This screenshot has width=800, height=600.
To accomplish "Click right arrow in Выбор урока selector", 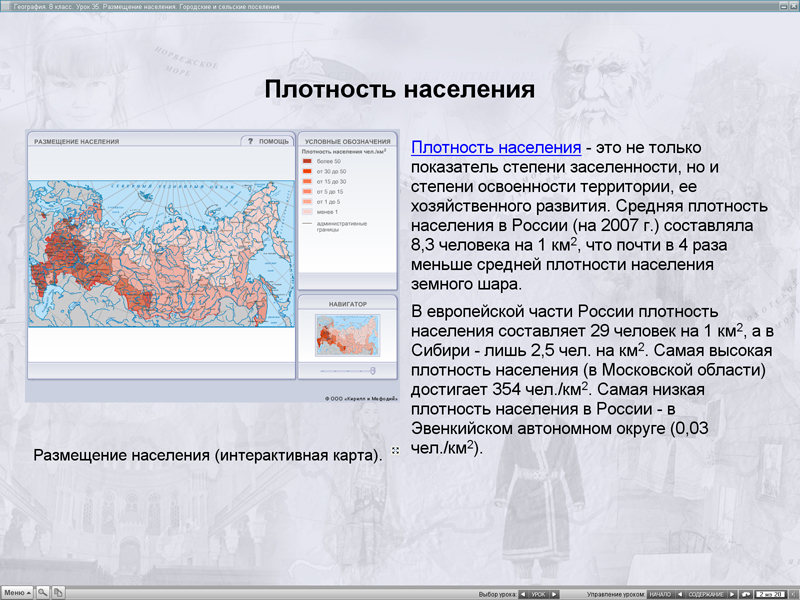I will point(555,593).
